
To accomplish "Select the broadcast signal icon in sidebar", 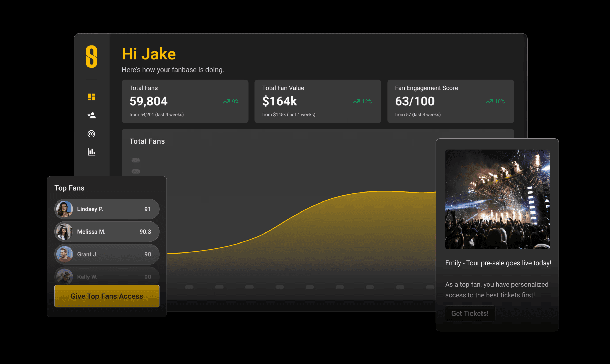I will click(91, 134).
